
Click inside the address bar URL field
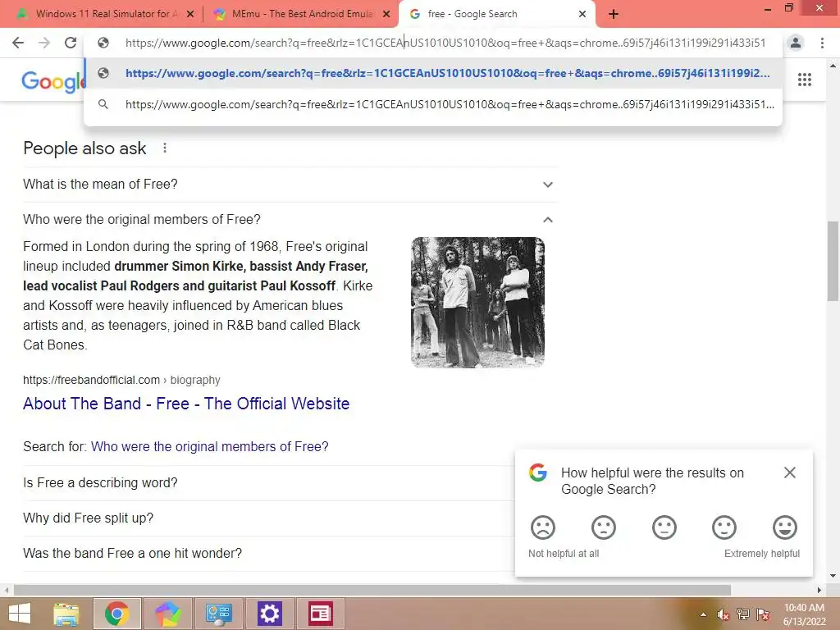coord(445,43)
